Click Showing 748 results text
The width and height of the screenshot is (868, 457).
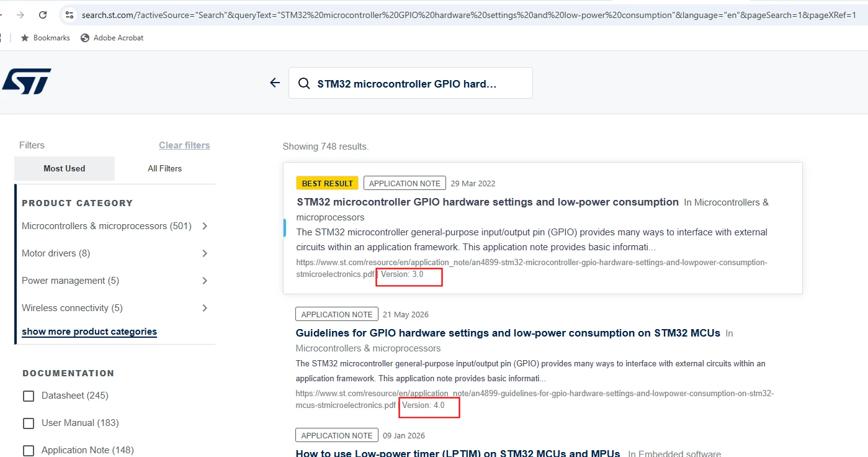coord(326,147)
